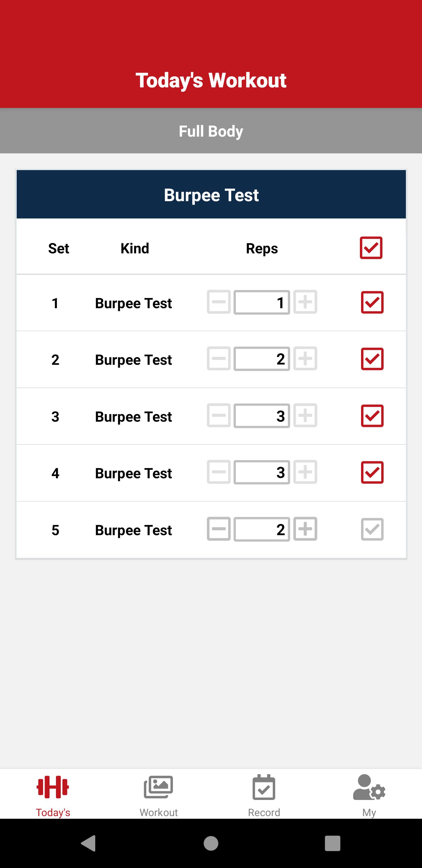Tap the Android back navigation button
This screenshot has height=868, width=422.
click(x=89, y=843)
